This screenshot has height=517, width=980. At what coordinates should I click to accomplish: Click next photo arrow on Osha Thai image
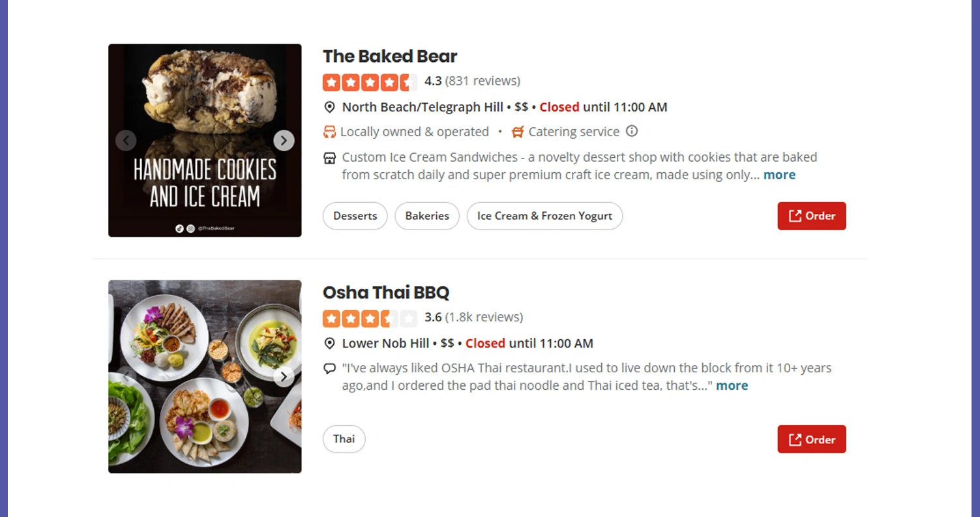tap(284, 376)
